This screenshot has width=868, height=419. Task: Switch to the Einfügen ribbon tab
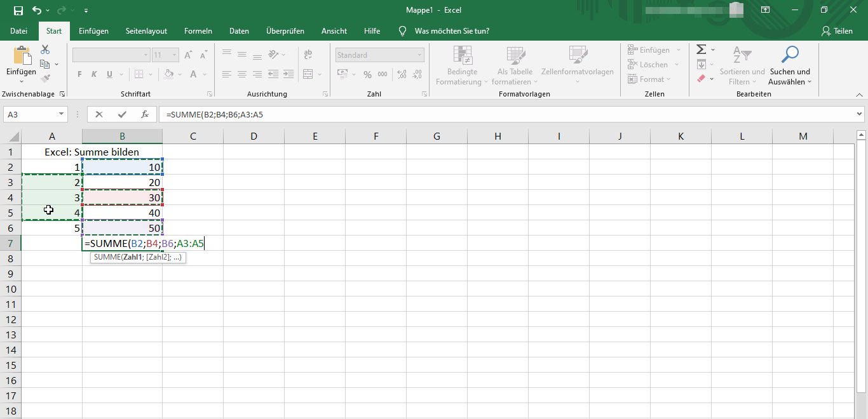click(x=93, y=31)
